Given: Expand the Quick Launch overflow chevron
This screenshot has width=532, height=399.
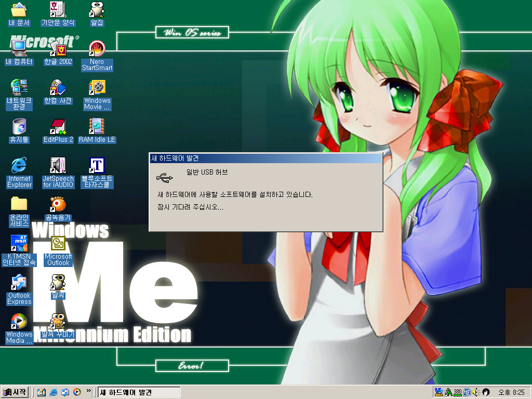Looking at the screenshot, I should click(x=88, y=391).
